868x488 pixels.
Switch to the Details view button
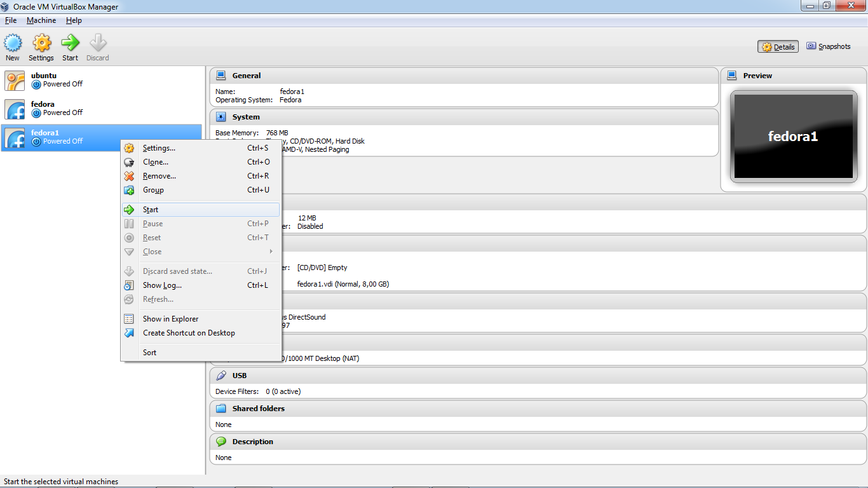click(x=778, y=46)
